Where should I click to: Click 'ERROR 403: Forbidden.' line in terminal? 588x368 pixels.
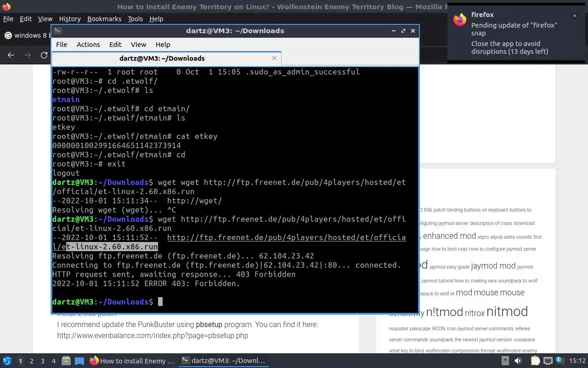(x=146, y=283)
